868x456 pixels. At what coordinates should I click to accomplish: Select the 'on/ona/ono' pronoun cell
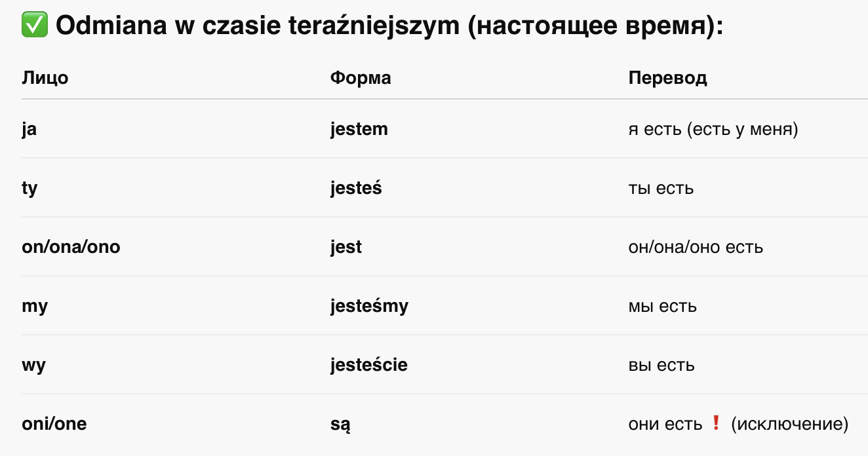tap(71, 248)
